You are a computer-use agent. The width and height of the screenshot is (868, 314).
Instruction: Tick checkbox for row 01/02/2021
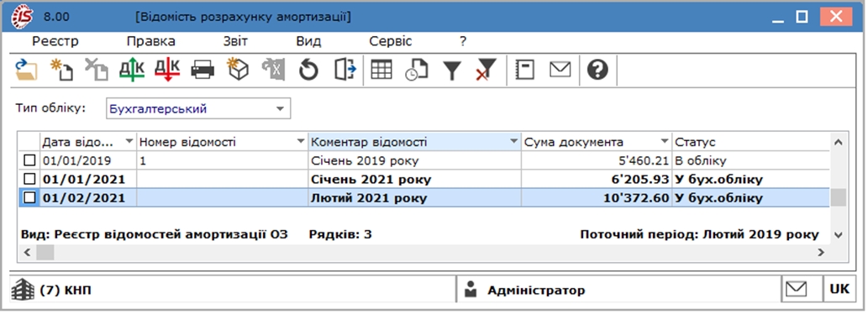[29, 197]
